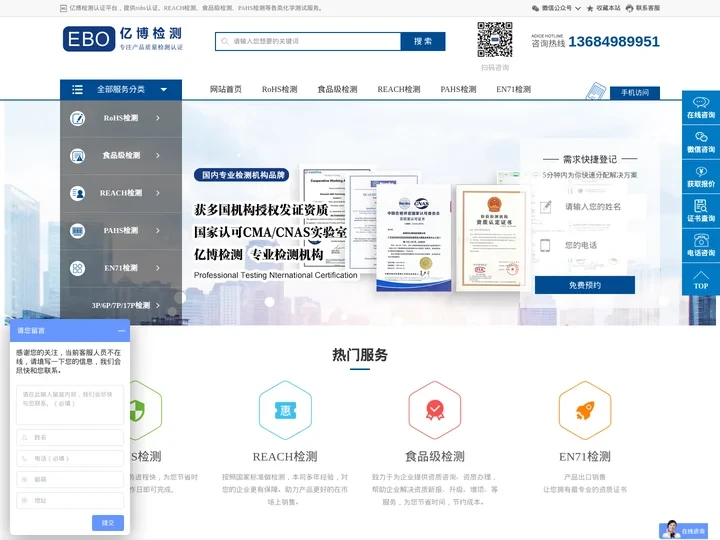Click the WeChat public account icon

[x=535, y=8]
